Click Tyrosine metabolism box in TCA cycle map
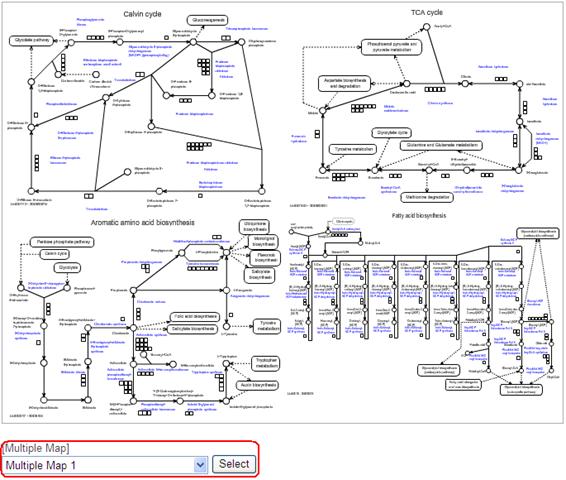The height and width of the screenshot is (480, 566). [353, 149]
